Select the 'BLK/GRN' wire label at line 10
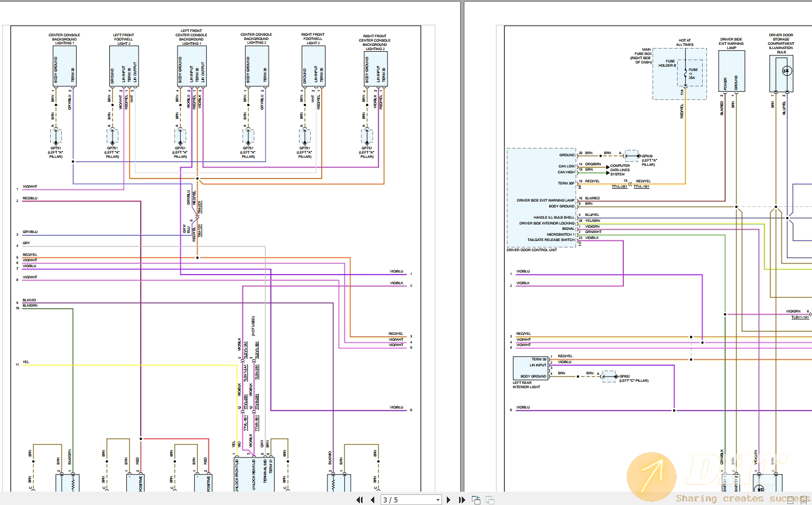Viewport: 812px width, 505px height. (30, 305)
